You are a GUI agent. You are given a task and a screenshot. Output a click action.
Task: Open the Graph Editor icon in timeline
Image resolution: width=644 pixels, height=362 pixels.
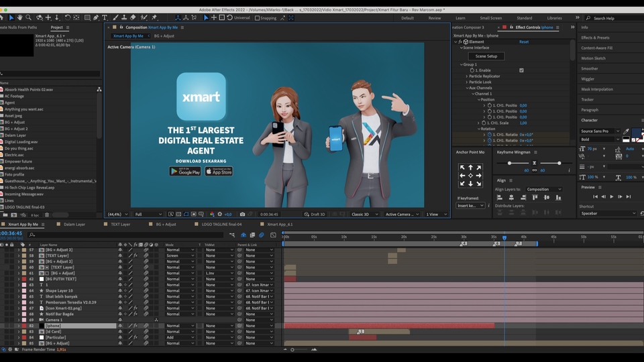click(x=273, y=235)
